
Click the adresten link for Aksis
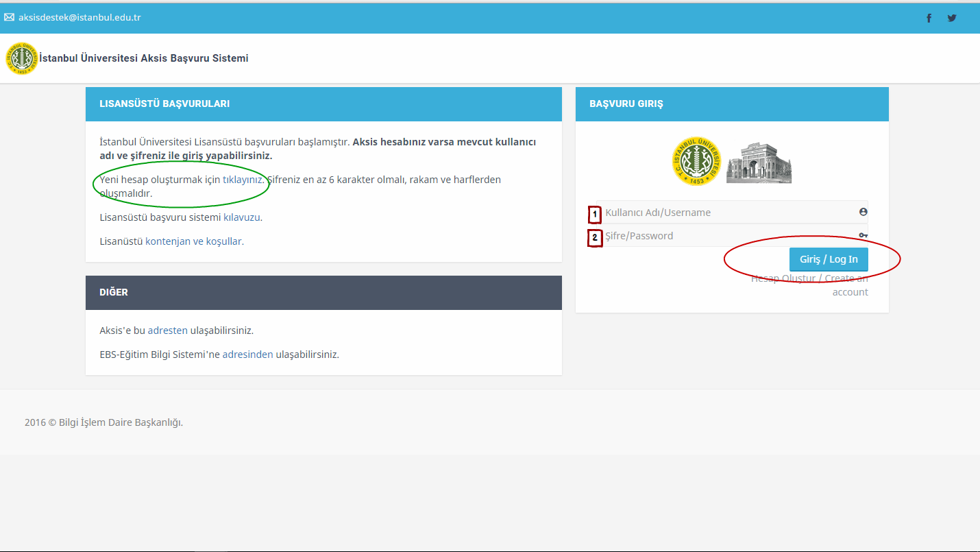168,331
